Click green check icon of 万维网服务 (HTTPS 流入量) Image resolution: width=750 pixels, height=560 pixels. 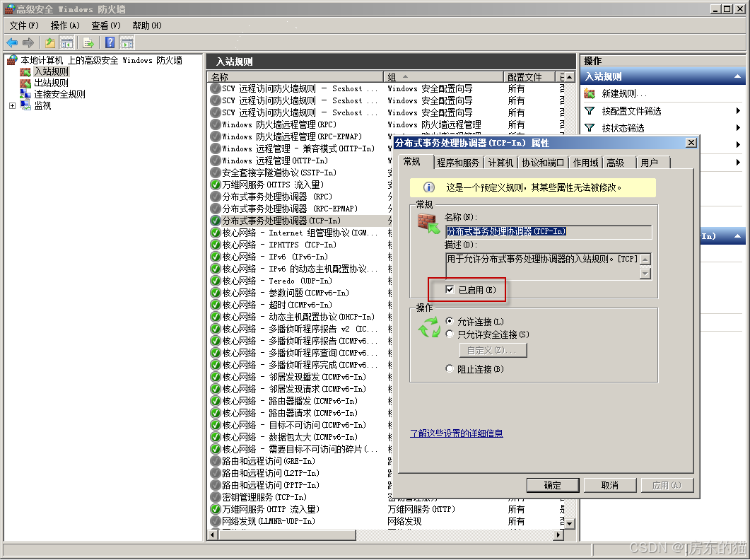(x=215, y=185)
